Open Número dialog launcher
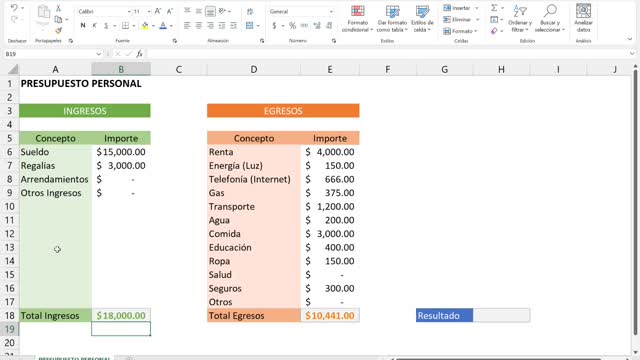The height and width of the screenshot is (360, 640). [x=334, y=41]
